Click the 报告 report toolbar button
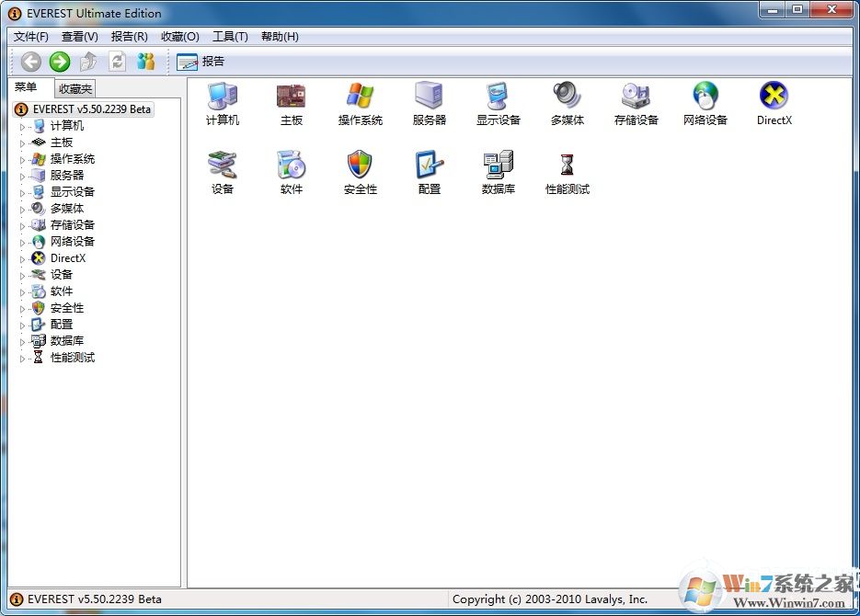860x616 pixels. click(x=201, y=62)
